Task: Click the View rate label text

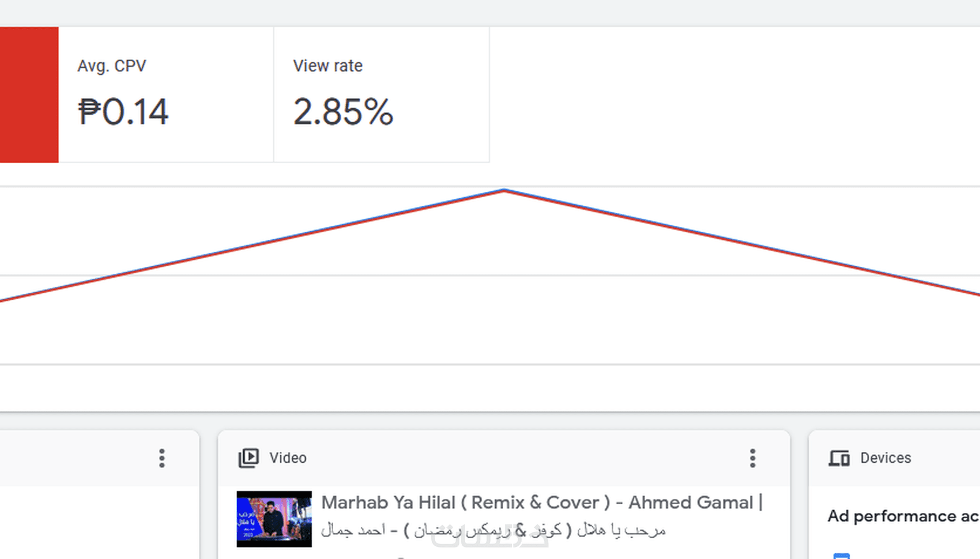Action: click(x=327, y=66)
